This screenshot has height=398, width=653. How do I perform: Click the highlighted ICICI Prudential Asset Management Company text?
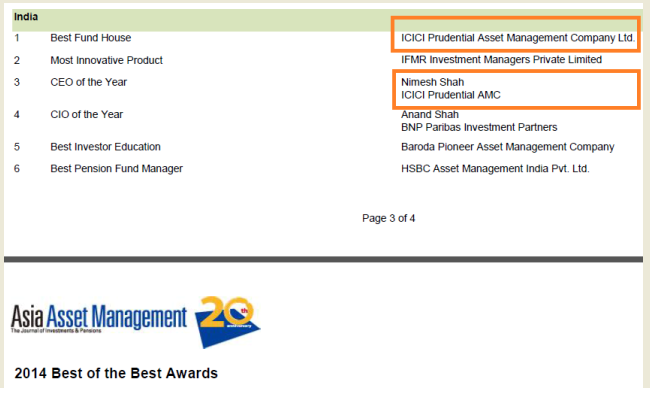click(x=518, y=38)
